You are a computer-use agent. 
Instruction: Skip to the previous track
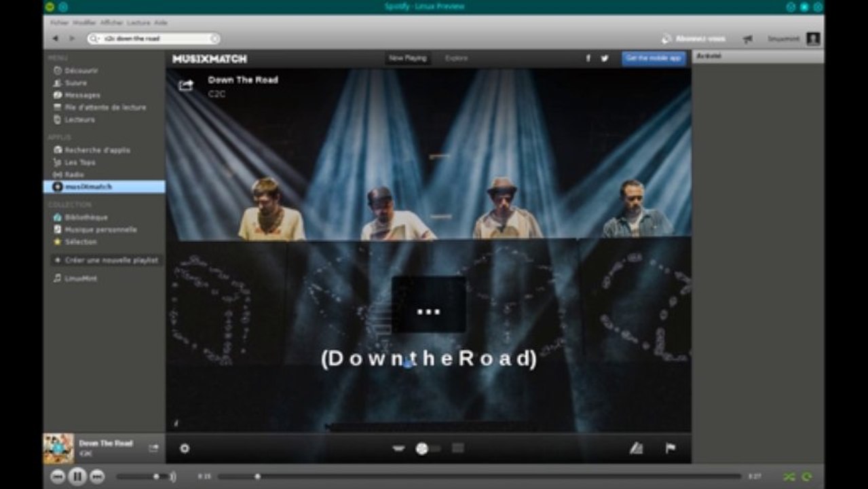(58, 477)
